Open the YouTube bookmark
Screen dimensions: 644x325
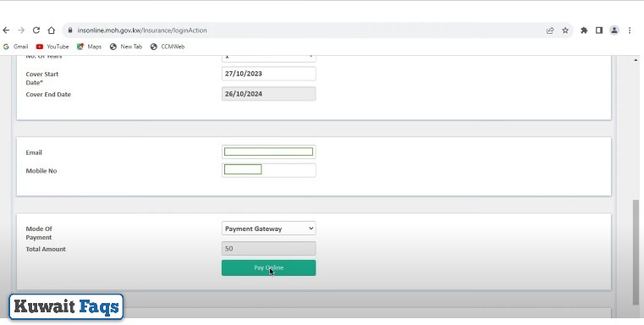[x=52, y=47]
